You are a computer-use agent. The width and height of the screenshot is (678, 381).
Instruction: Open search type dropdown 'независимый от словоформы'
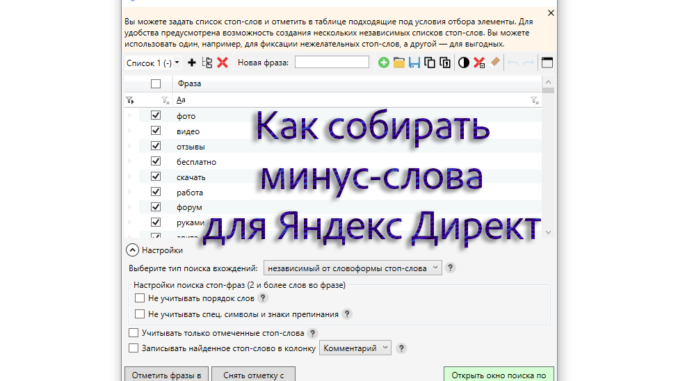[x=352, y=268]
